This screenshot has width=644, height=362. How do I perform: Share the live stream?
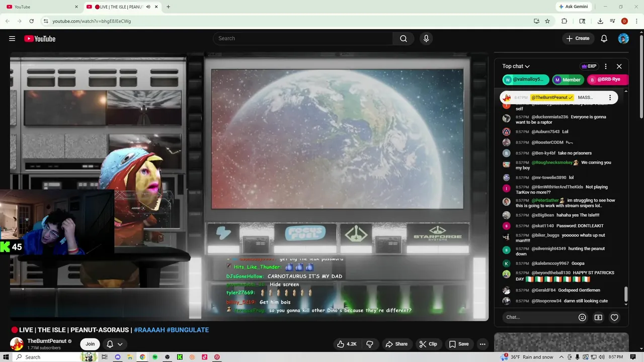396,344
